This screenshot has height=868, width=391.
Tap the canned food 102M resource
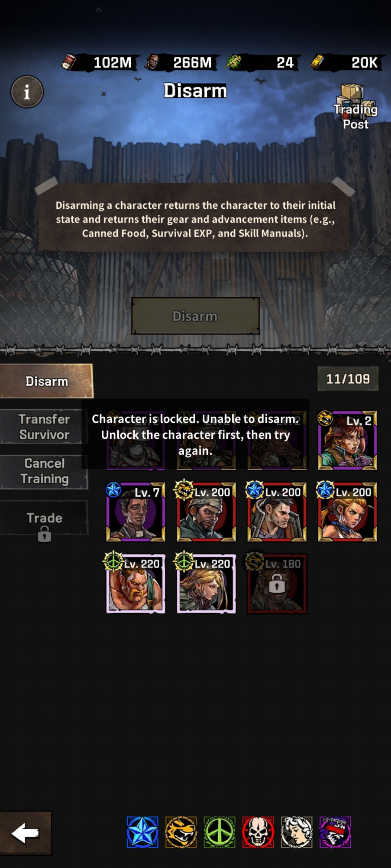(98, 63)
